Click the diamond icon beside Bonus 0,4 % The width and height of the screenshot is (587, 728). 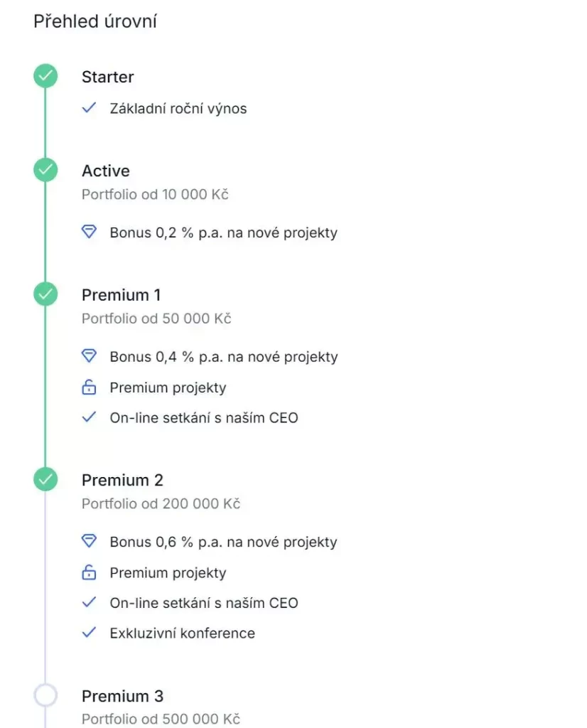point(89,356)
